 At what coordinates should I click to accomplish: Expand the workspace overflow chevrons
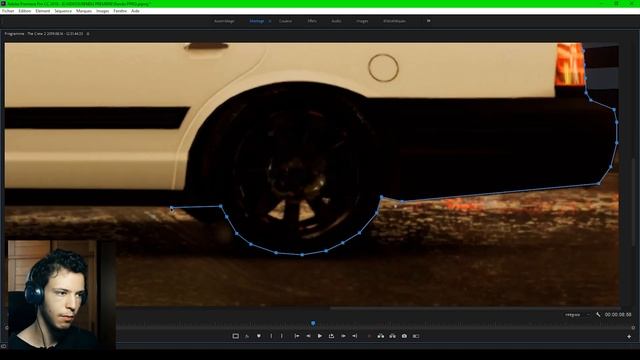click(429, 21)
